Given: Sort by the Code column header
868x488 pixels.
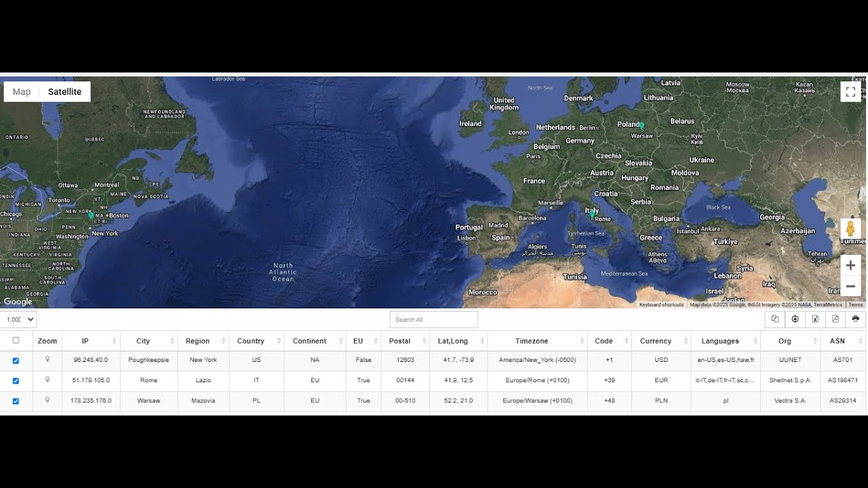Looking at the screenshot, I should tap(610, 341).
